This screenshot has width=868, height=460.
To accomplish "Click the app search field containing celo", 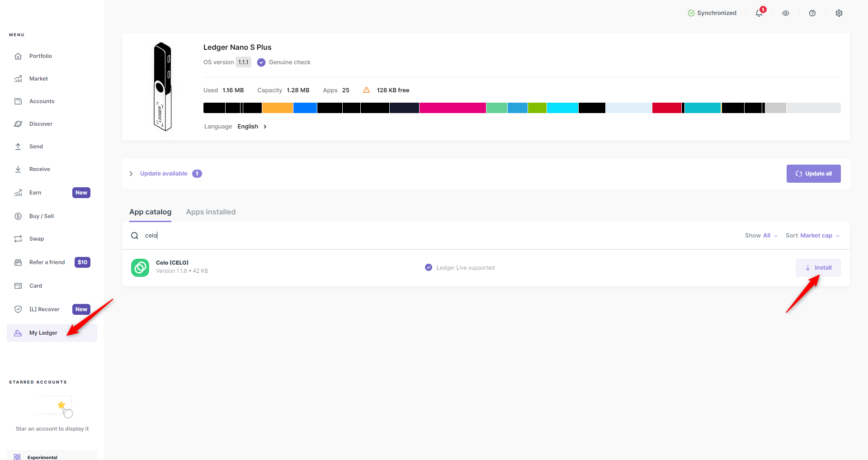I will [434, 236].
